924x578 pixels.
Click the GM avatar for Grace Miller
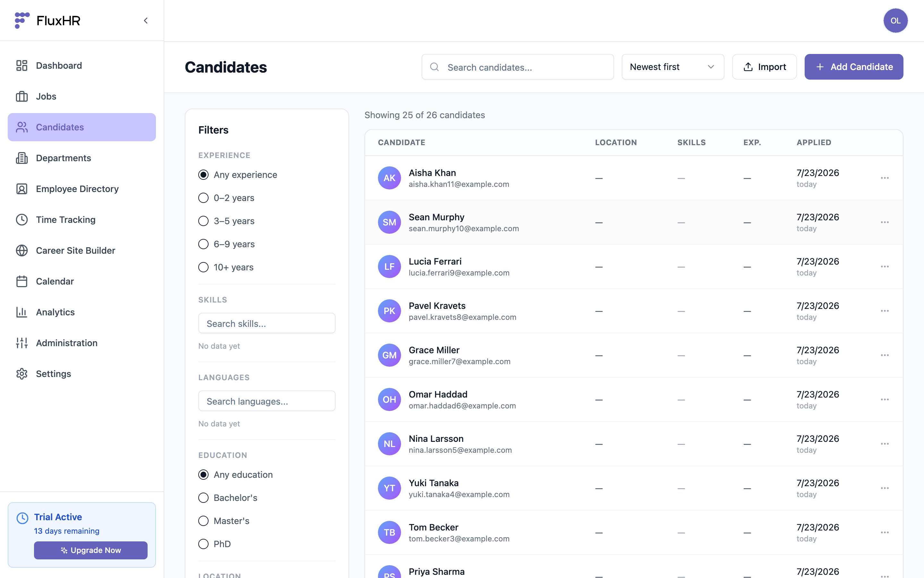tap(389, 355)
